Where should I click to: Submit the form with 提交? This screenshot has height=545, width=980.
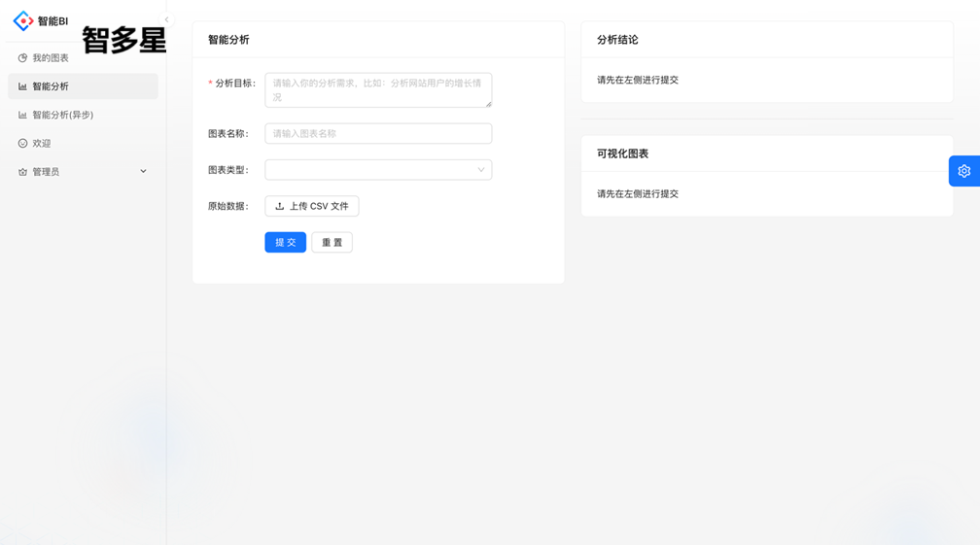click(x=286, y=242)
